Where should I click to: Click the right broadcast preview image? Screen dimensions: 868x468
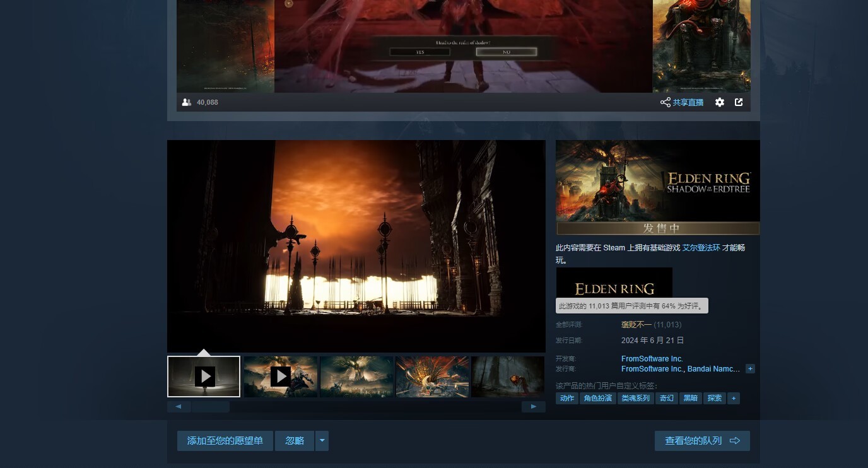pos(701,46)
